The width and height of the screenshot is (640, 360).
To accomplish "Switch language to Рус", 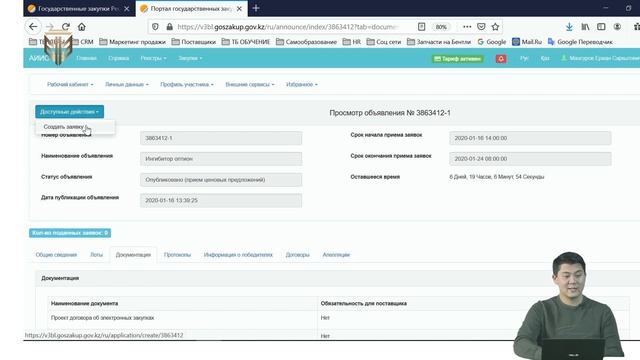I will tap(524, 58).
